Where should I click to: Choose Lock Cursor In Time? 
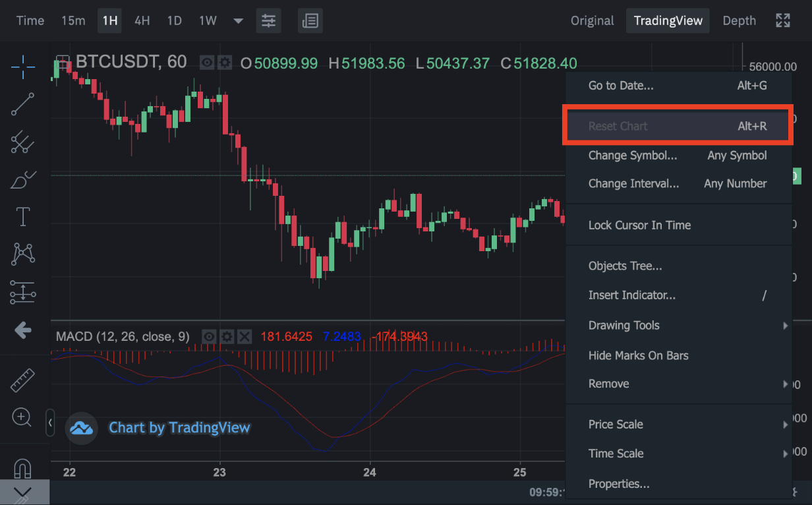tap(679, 225)
